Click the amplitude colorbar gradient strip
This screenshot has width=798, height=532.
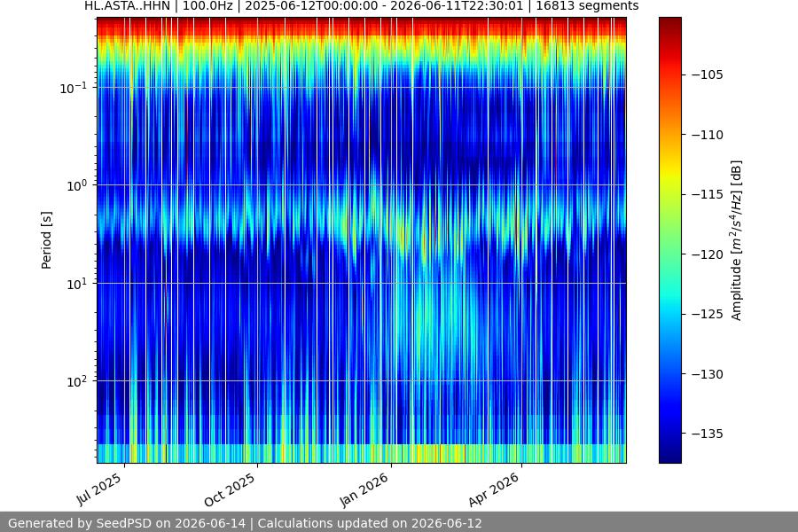click(x=669, y=240)
